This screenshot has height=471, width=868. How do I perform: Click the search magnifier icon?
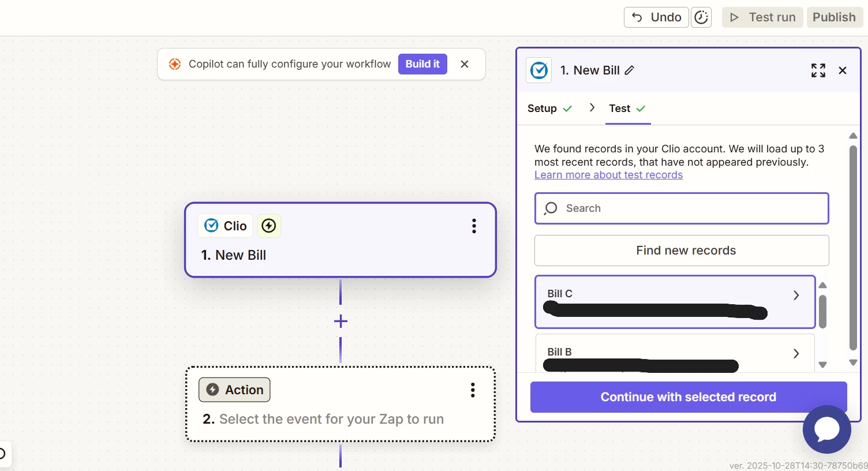[551, 208]
